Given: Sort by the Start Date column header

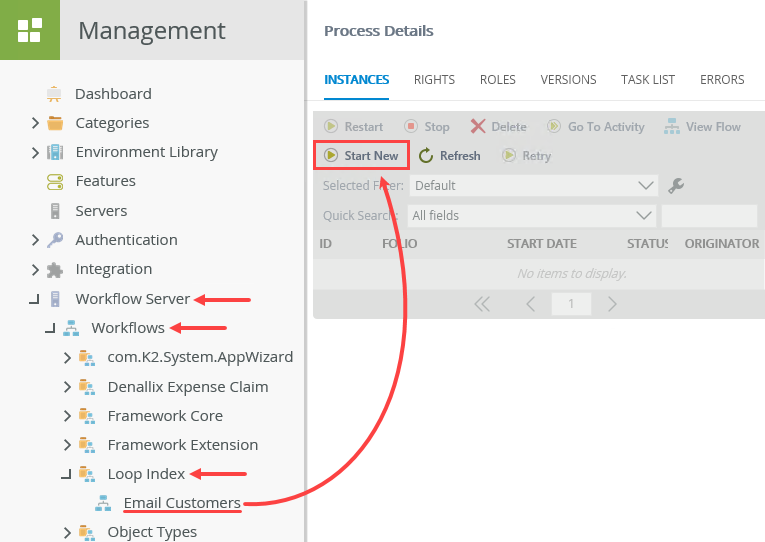Looking at the screenshot, I should [541, 244].
